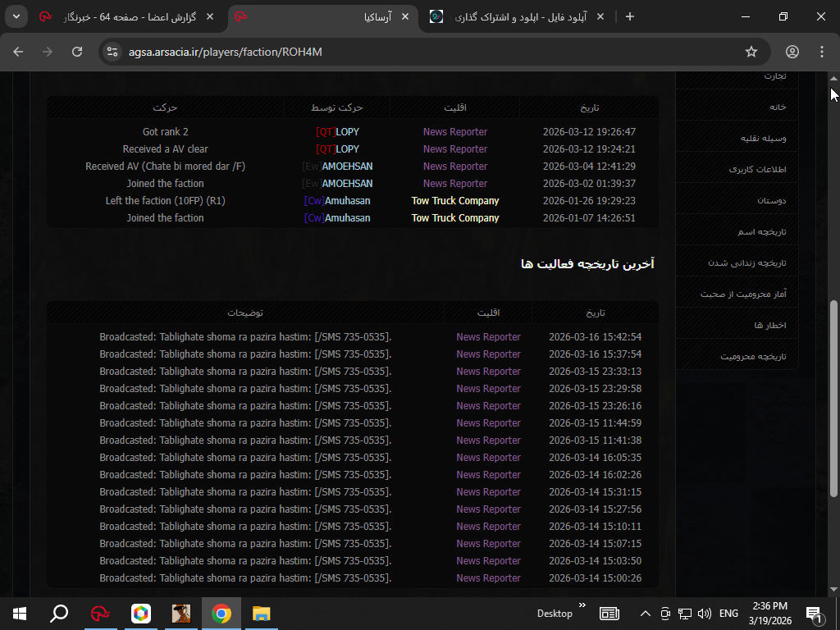Click News Reporter in the 2026-03-14 15:00:26 row

pos(488,577)
